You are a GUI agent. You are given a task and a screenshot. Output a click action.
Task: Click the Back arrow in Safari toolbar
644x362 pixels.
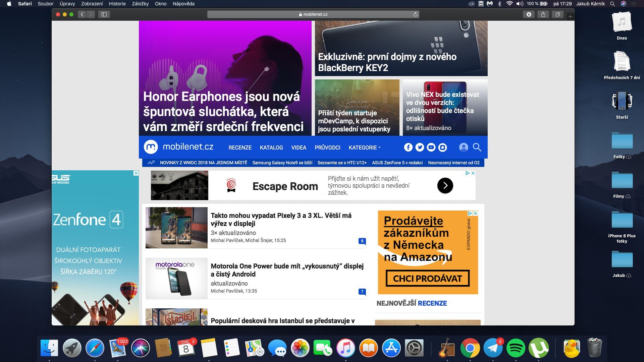pyautogui.click(x=82, y=14)
